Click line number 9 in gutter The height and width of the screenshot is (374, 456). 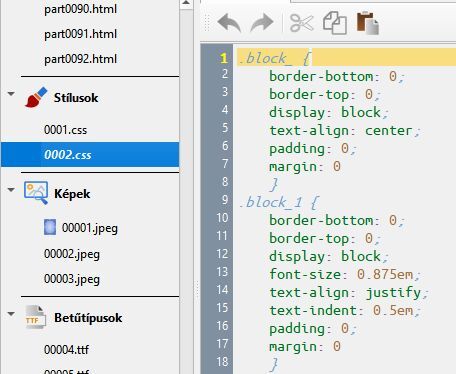click(225, 200)
